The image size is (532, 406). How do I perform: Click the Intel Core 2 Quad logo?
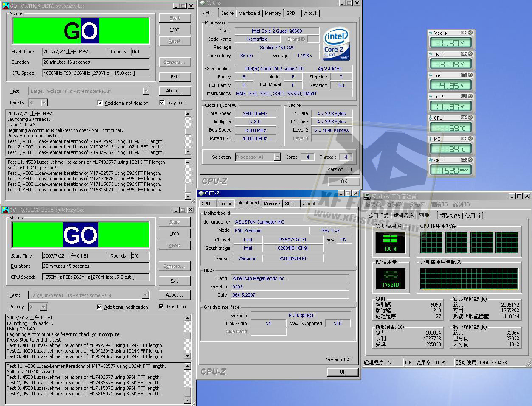[x=336, y=44]
